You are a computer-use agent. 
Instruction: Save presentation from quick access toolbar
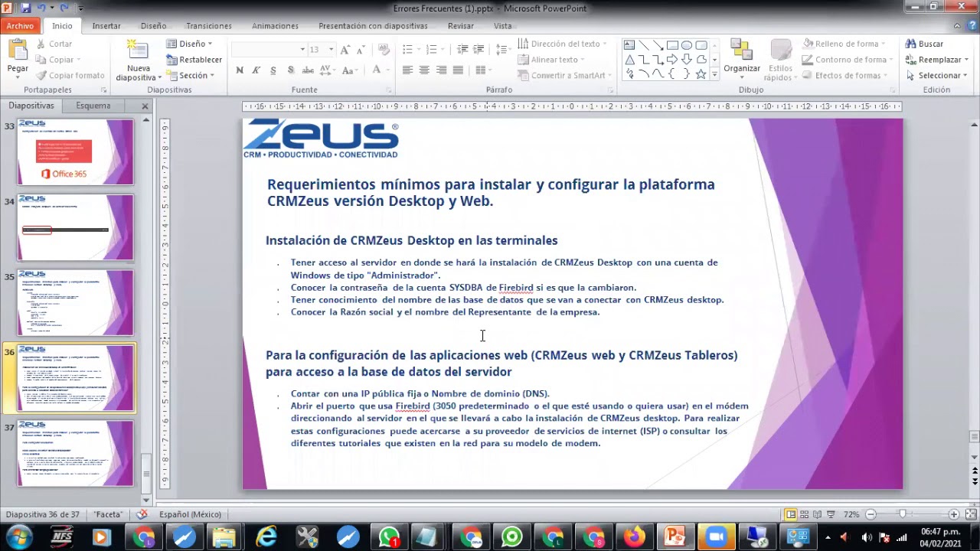pos(25,8)
